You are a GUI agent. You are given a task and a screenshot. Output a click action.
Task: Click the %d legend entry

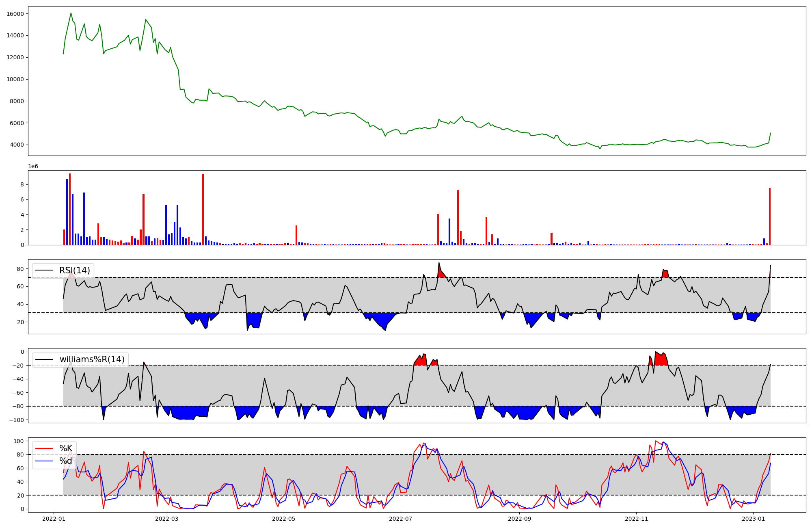[x=66, y=461]
